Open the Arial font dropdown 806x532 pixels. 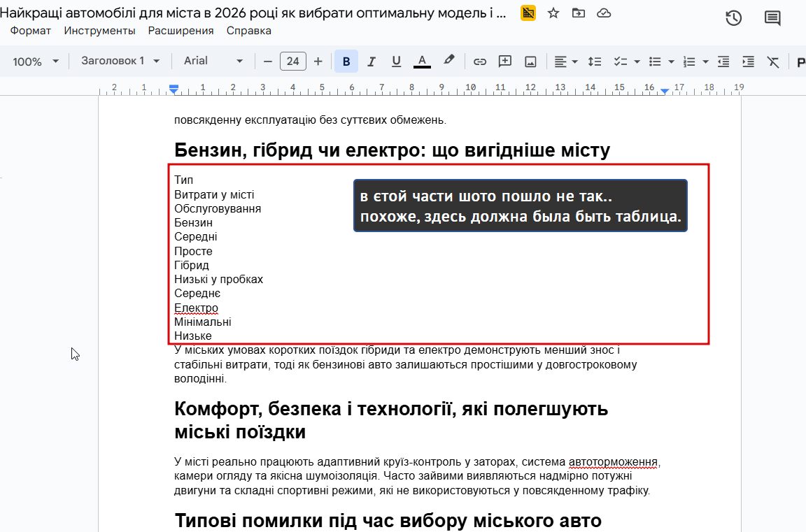213,61
